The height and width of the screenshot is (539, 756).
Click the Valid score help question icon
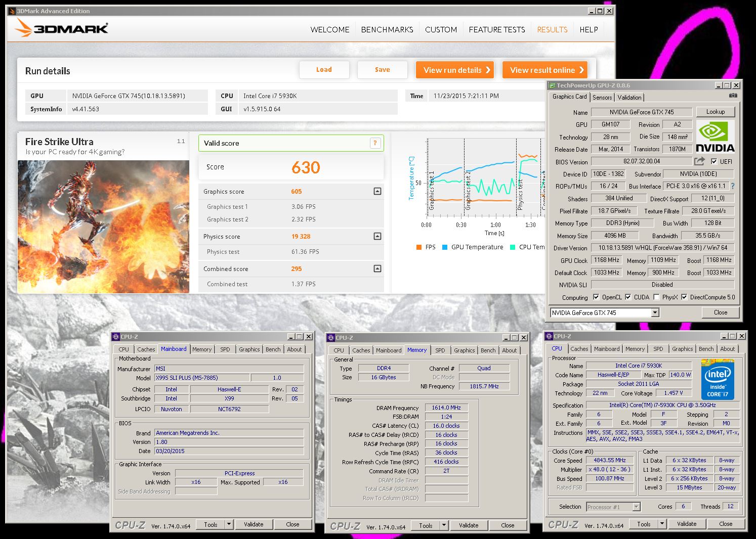[375, 143]
